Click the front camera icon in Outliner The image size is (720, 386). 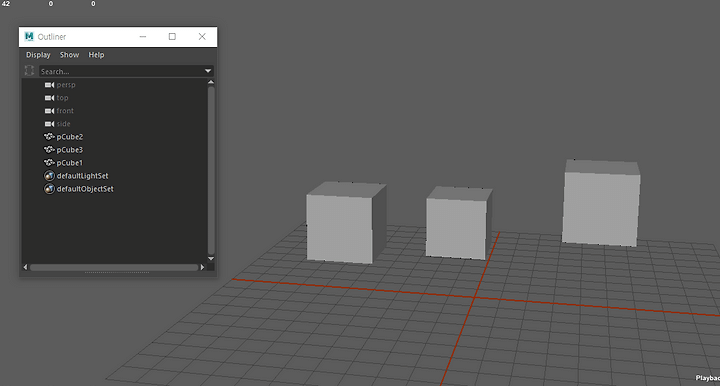(x=49, y=111)
